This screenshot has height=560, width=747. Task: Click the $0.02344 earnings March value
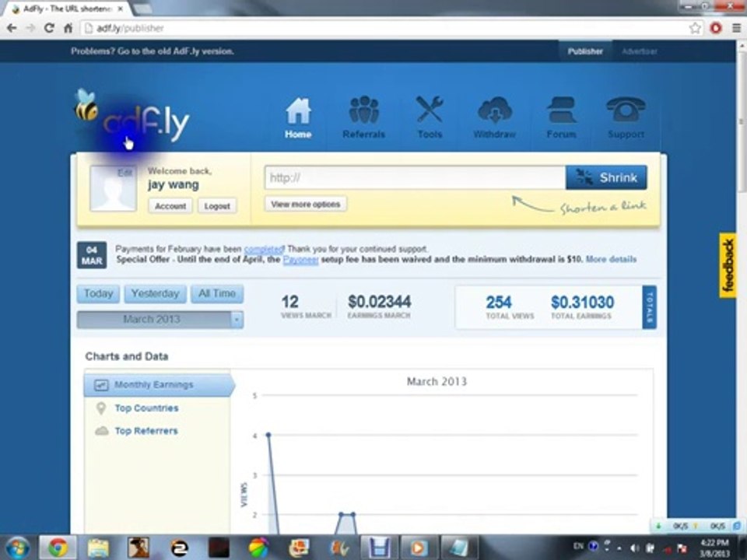379,302
